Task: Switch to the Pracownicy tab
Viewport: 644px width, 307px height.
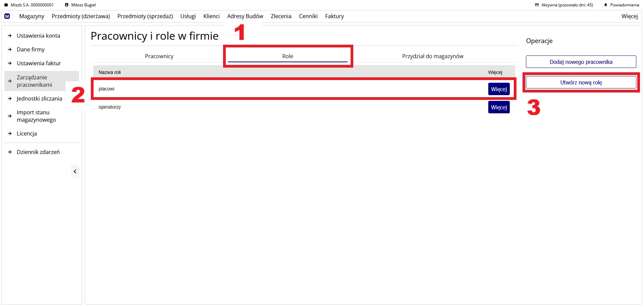Action: pyautogui.click(x=159, y=56)
